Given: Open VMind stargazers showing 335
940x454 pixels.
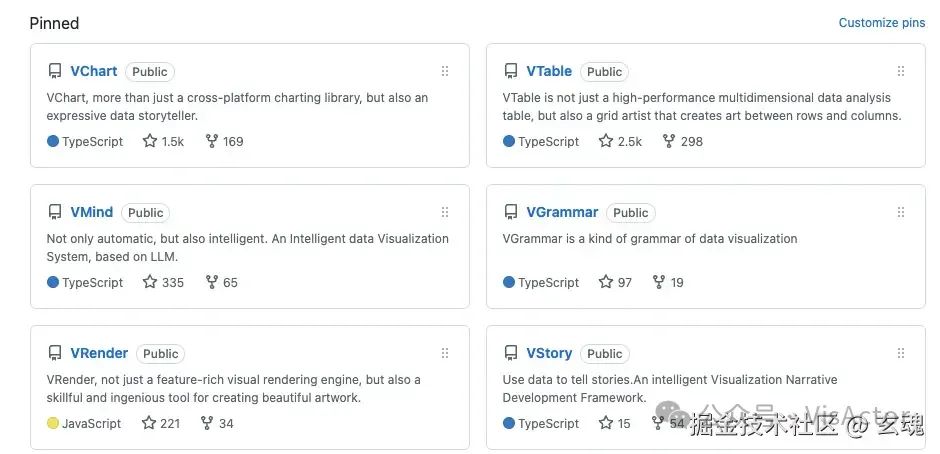Looking at the screenshot, I should [164, 282].
